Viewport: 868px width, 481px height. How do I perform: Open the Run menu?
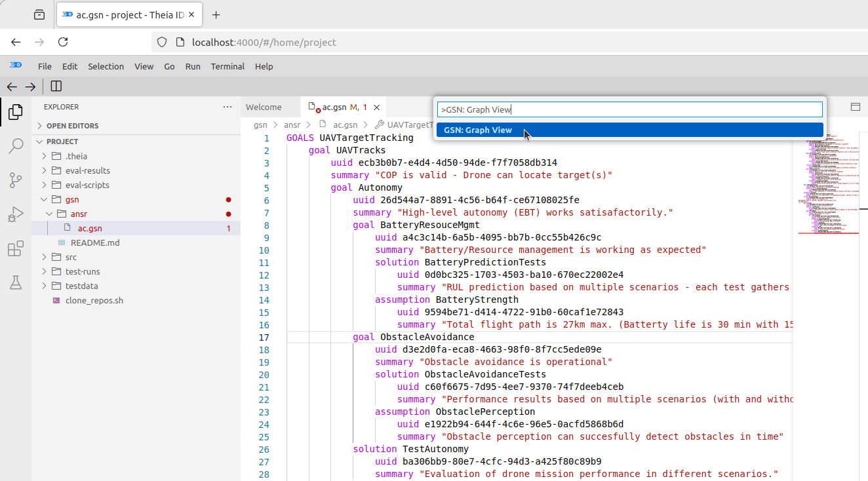click(x=193, y=66)
